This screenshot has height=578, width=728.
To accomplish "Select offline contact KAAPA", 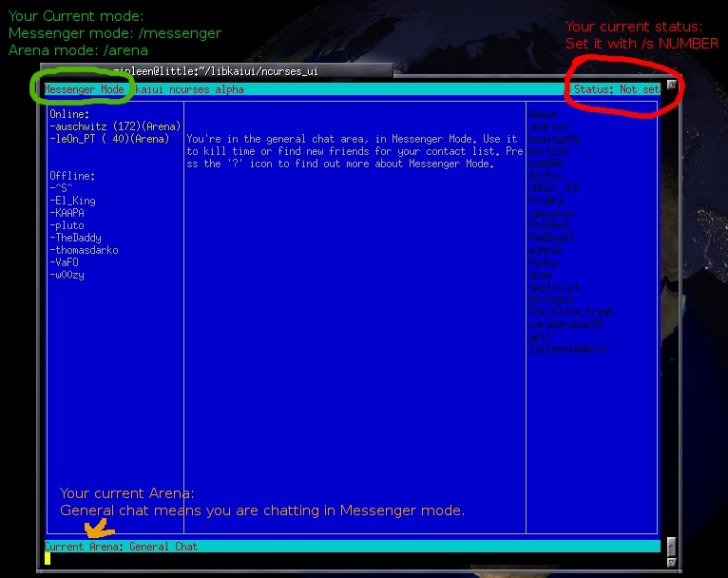I will coord(67,213).
